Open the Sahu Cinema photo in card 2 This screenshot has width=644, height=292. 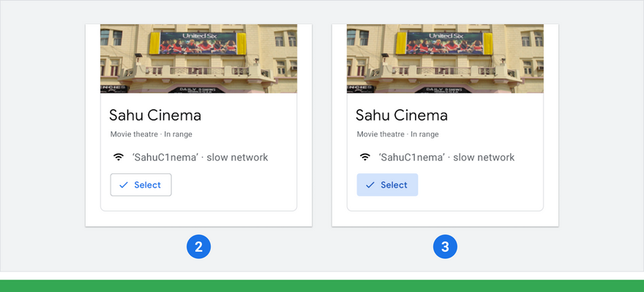199,59
